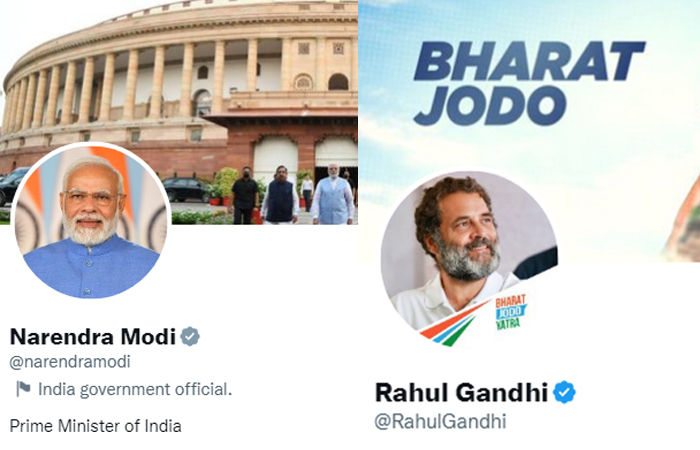Click the verified badge beside Narendra Modi's name

190,336
